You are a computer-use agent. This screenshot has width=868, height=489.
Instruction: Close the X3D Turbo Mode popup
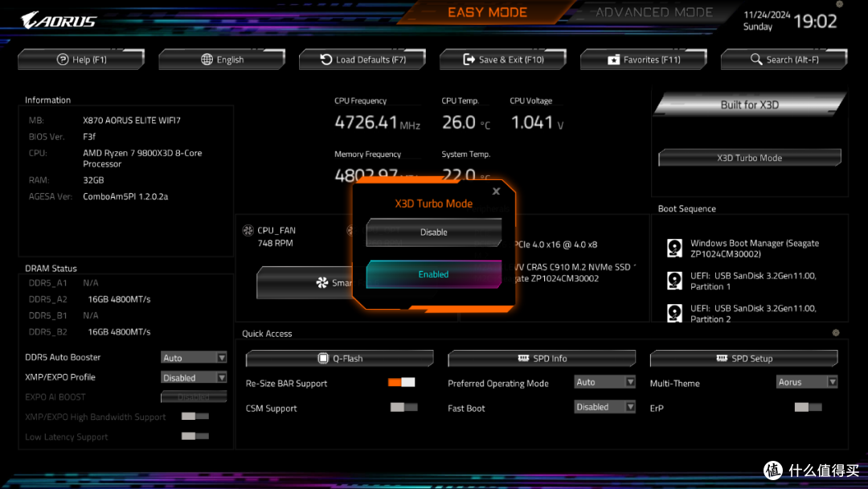coord(496,191)
